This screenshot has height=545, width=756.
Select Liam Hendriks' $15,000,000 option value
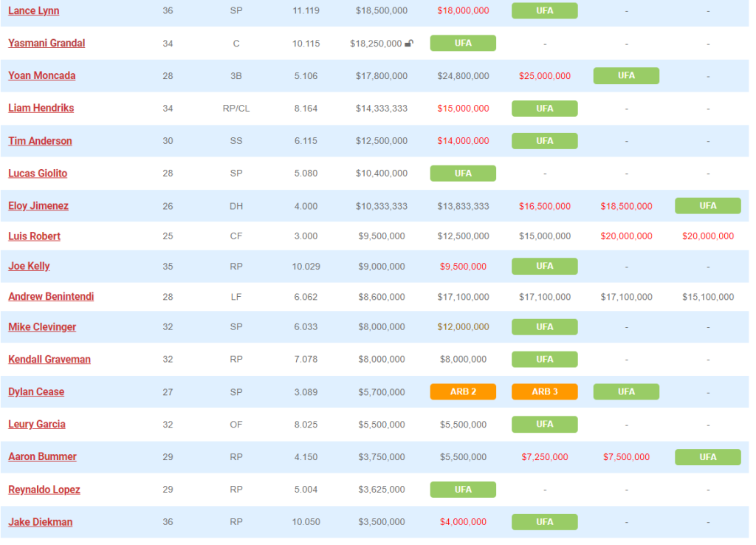(x=463, y=109)
